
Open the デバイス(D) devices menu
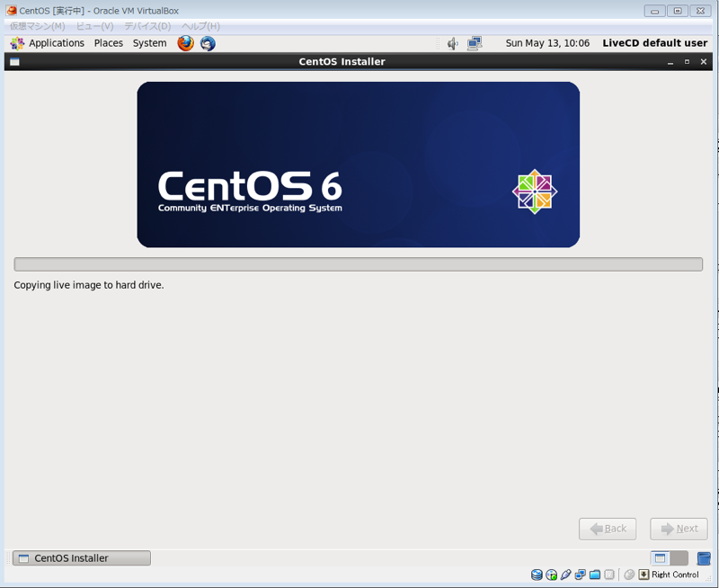(x=147, y=26)
